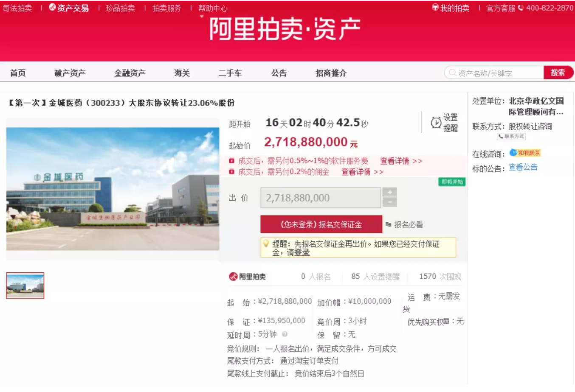The width and height of the screenshot is (575, 392).
Task: Click the 阿里拍卖 logo above auction stats
Action: click(x=247, y=277)
